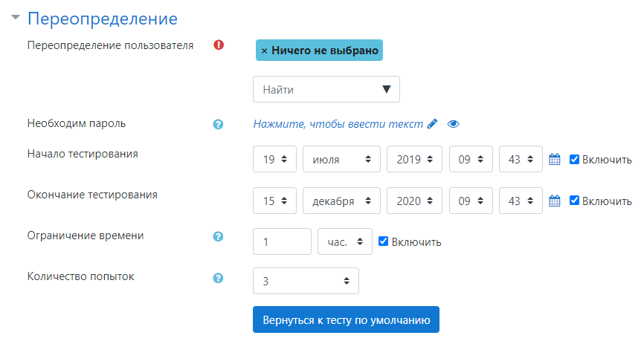Viewport: 644px width, 341px height.
Task: Click the red required-field warning icon
Action: (x=219, y=45)
